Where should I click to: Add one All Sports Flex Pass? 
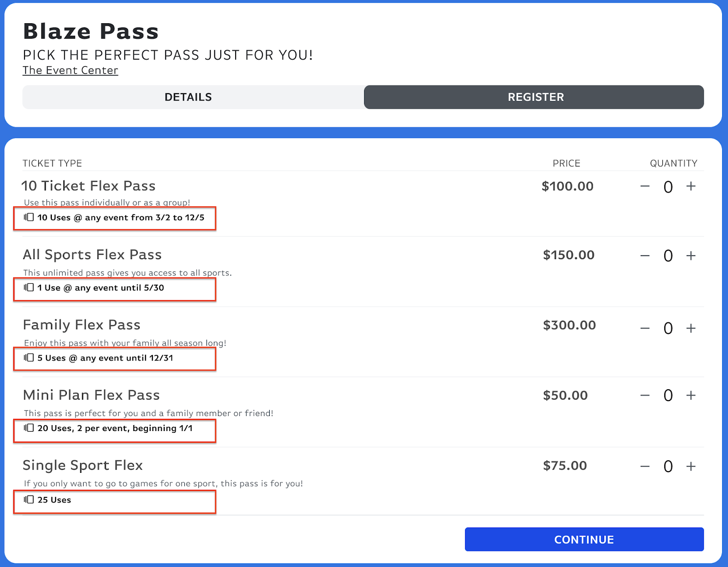pos(691,256)
